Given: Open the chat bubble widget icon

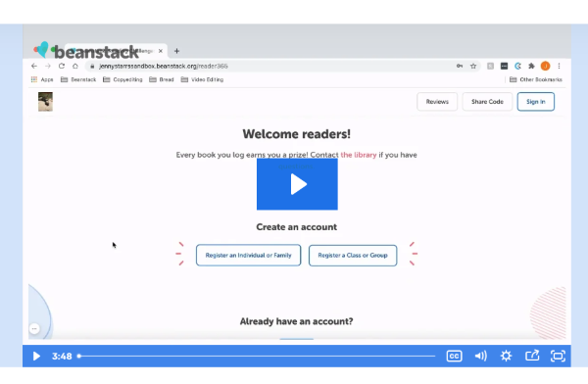Looking at the screenshot, I should 34,329.
